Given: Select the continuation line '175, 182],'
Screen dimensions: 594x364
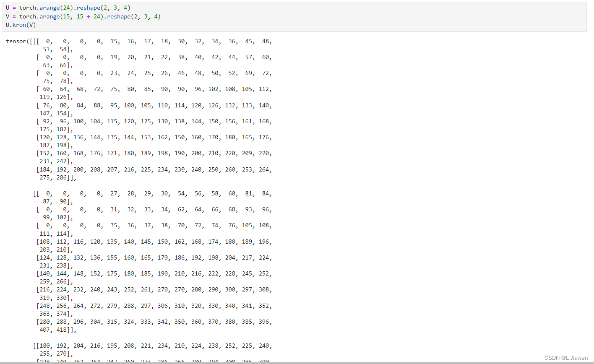Looking at the screenshot, I should tap(56, 129).
